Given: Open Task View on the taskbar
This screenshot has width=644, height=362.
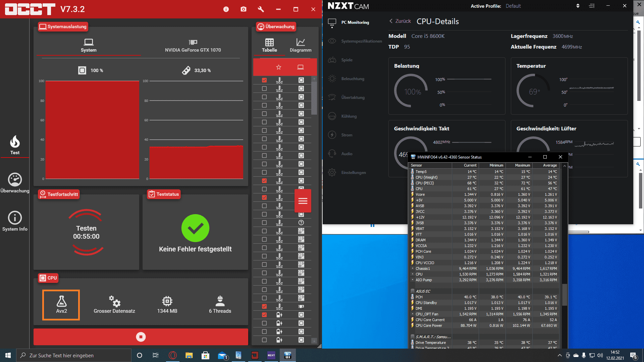Looking at the screenshot, I should 156,355.
